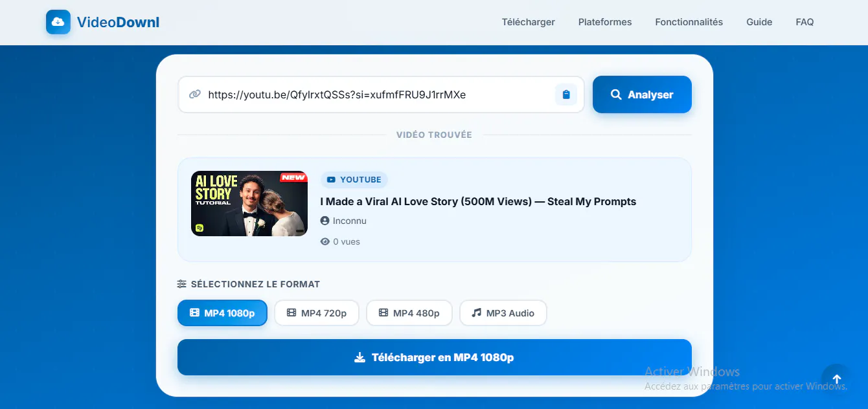
Task: Select the MP4 1080p format
Action: point(222,313)
